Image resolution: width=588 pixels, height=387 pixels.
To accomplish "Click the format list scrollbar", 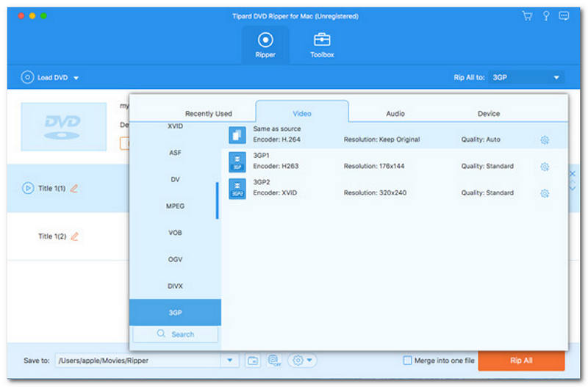I will click(x=217, y=200).
